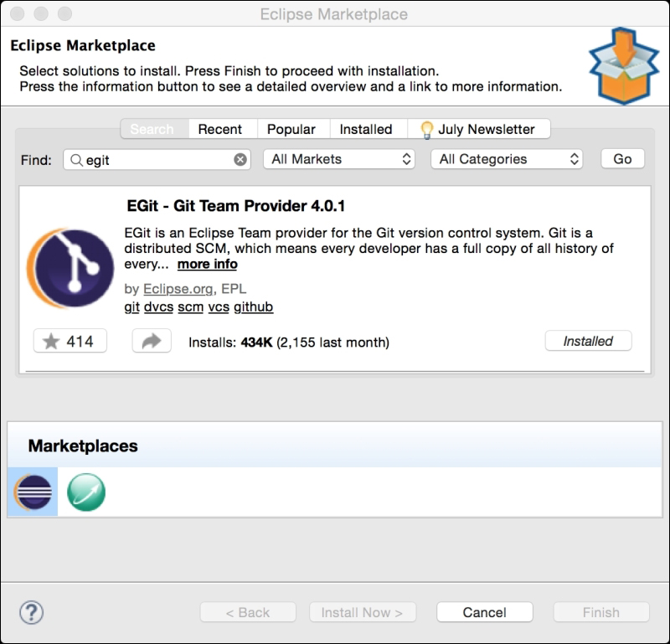
Task: Open the more info link
Action: click(207, 264)
